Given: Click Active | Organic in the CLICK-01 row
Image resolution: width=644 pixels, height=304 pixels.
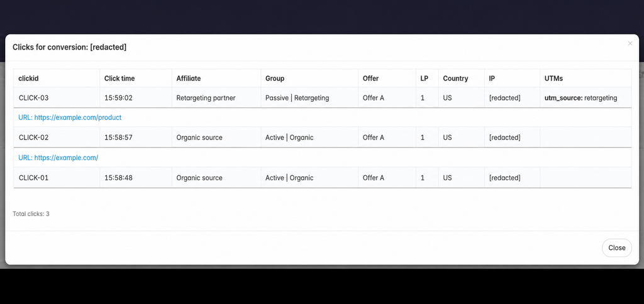Looking at the screenshot, I should [289, 178].
